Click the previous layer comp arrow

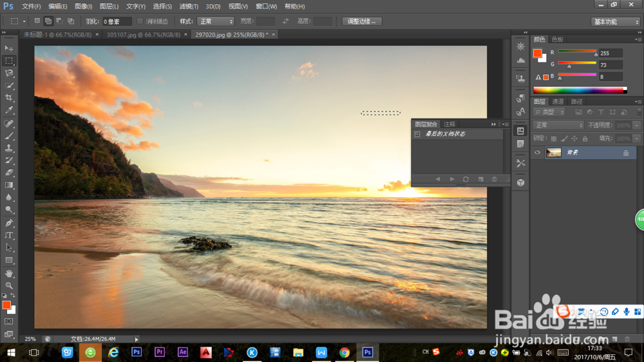(438, 179)
